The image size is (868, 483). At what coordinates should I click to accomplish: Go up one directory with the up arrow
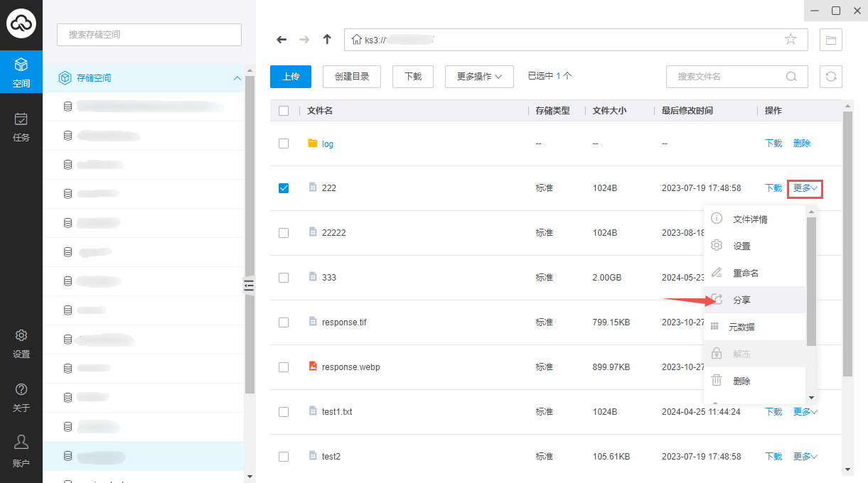coord(327,40)
